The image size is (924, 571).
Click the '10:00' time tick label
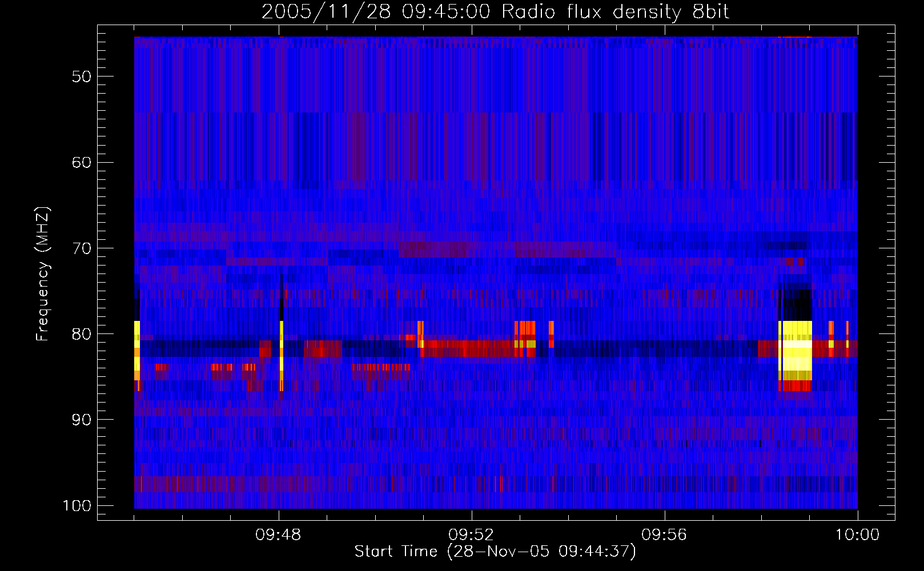(857, 535)
